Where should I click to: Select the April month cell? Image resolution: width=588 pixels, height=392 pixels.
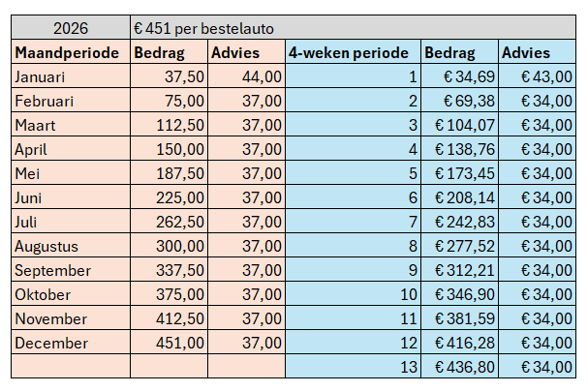(71, 148)
